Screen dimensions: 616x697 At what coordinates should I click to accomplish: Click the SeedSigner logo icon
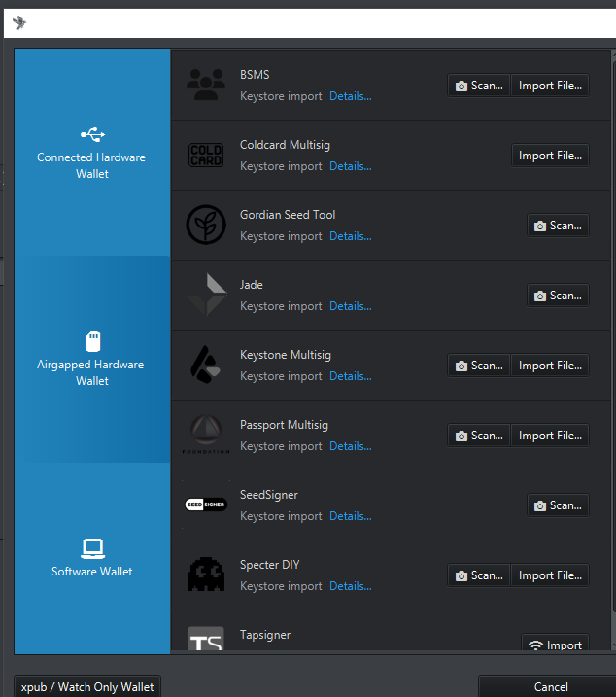[x=206, y=505]
